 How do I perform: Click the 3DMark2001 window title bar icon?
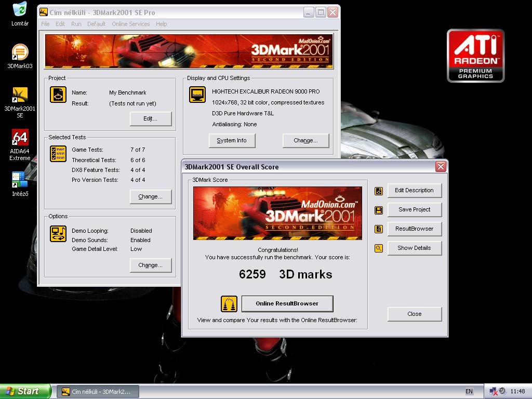coord(44,12)
